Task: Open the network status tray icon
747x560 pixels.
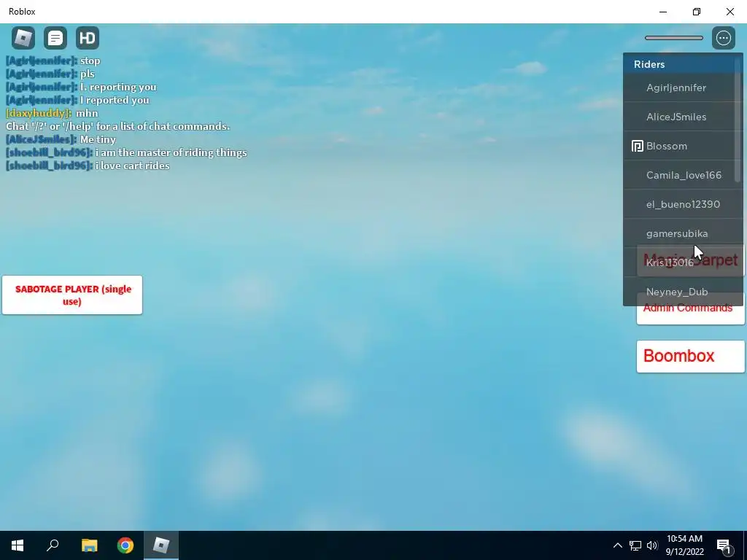Action: click(x=635, y=545)
